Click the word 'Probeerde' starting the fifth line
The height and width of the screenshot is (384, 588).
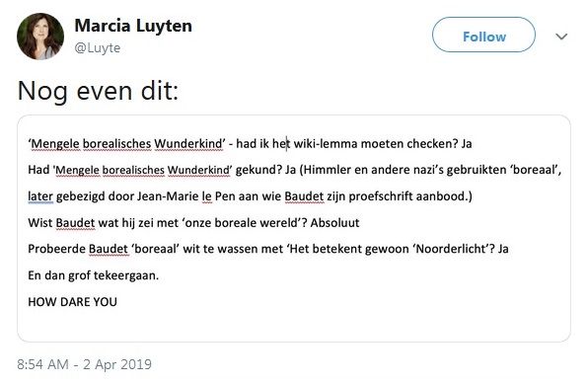(x=56, y=249)
